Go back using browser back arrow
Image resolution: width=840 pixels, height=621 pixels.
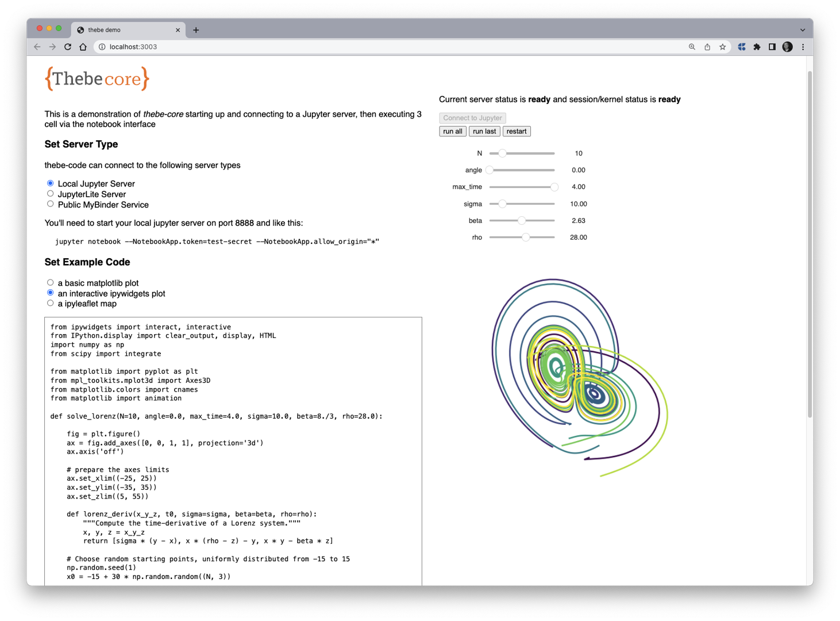[37, 47]
